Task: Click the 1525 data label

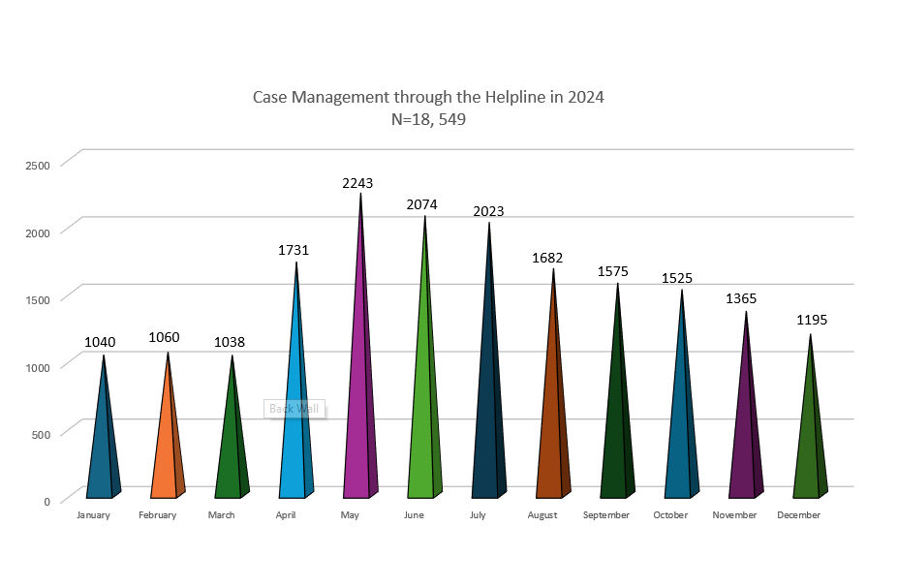Action: (x=677, y=278)
